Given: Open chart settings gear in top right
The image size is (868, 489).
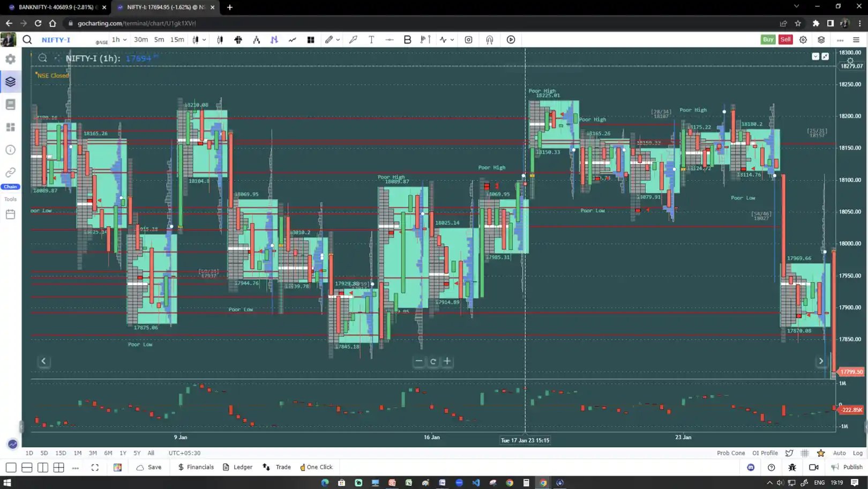Looking at the screenshot, I should click(803, 39).
